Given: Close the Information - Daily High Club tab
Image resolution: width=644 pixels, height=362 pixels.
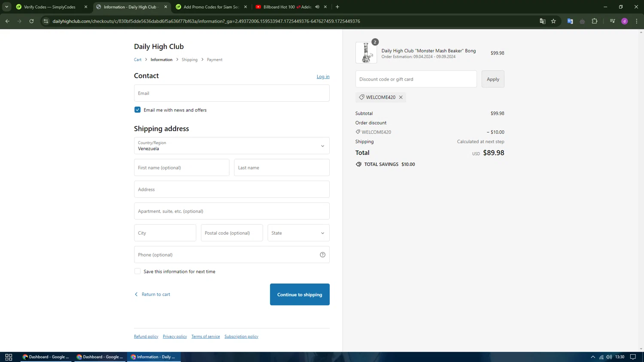Looking at the screenshot, I should click(x=166, y=7).
